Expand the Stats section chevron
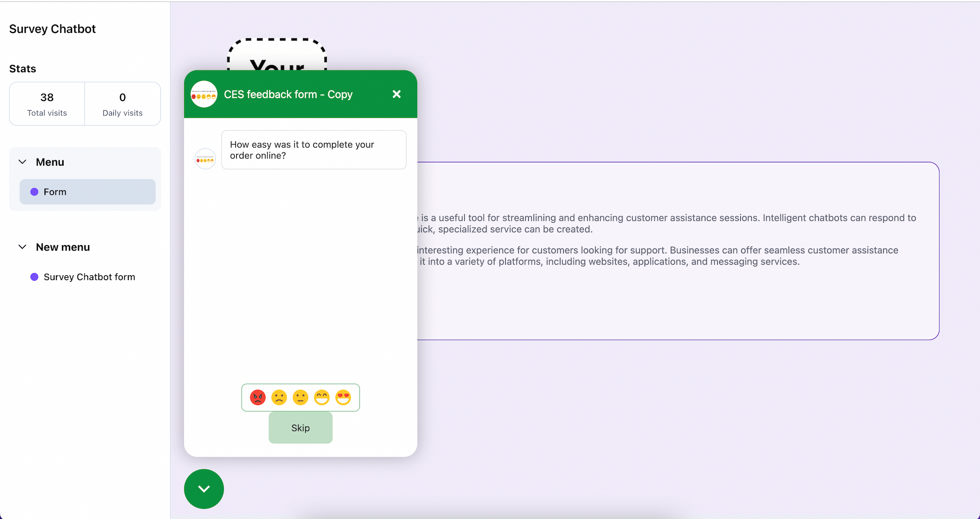 coord(22,68)
